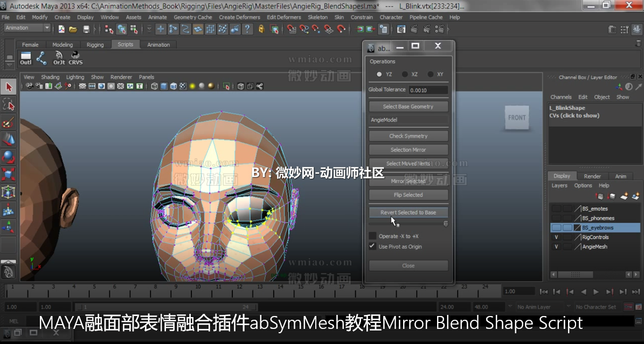Open Channels menu in Channel Box
The height and width of the screenshot is (344, 644).
(x=561, y=97)
